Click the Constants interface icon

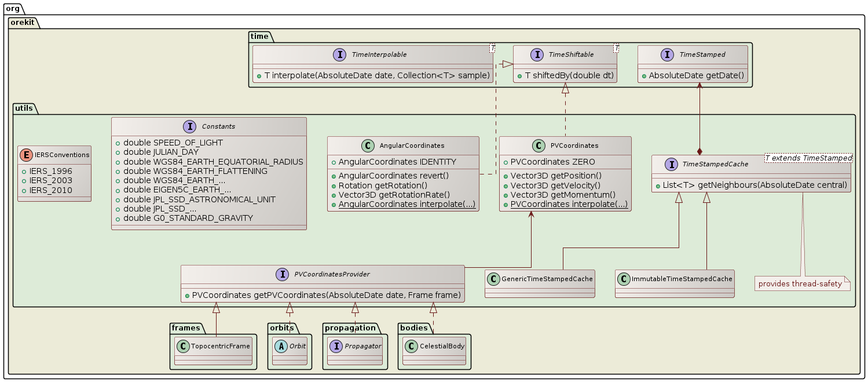[191, 126]
